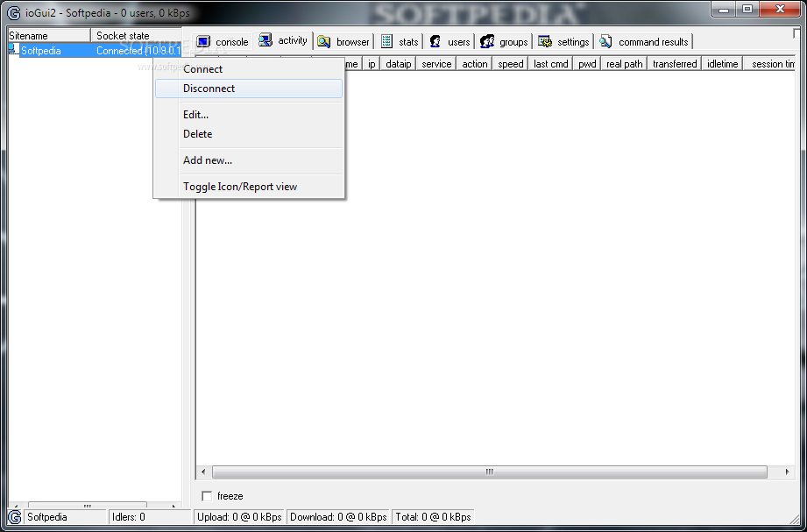807x532 pixels.
Task: Click the Download status bar entry
Action: coord(338,517)
